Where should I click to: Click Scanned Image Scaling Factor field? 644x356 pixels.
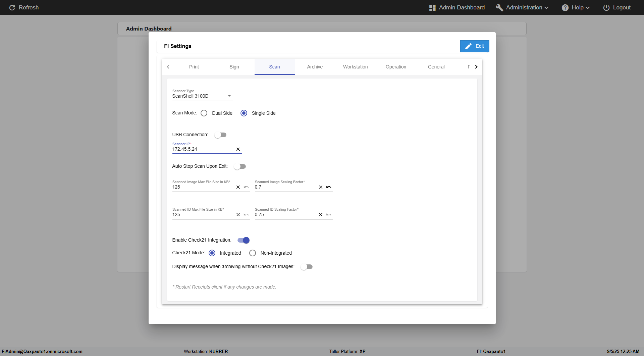(x=286, y=187)
